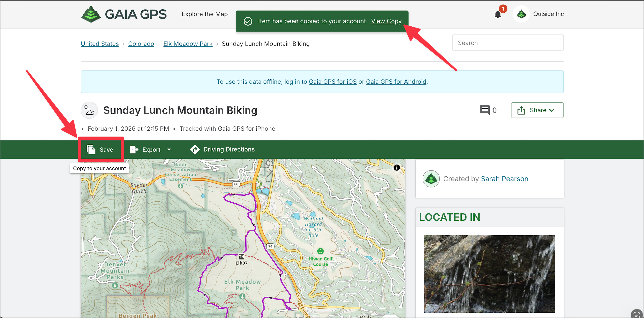Open Explore the Map menu item
644x318 pixels.
pos(204,14)
